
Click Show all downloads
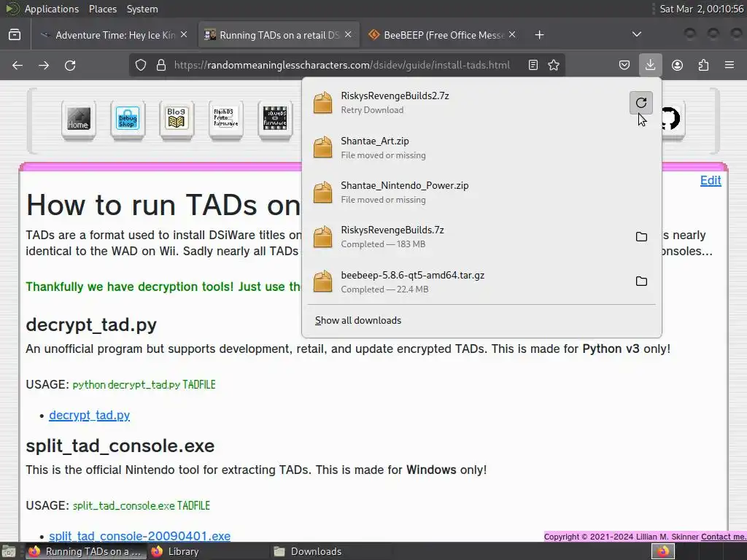click(357, 321)
